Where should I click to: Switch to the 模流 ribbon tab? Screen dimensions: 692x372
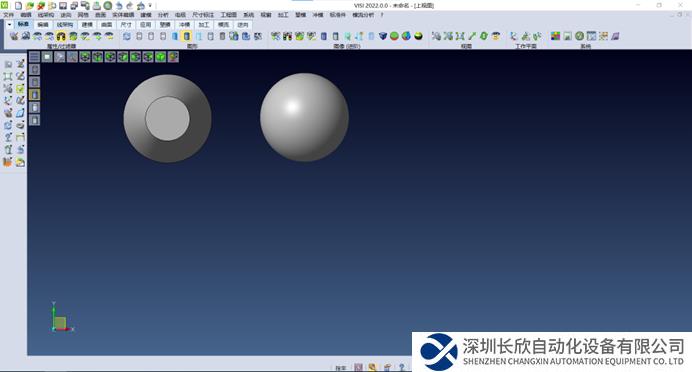[223, 25]
